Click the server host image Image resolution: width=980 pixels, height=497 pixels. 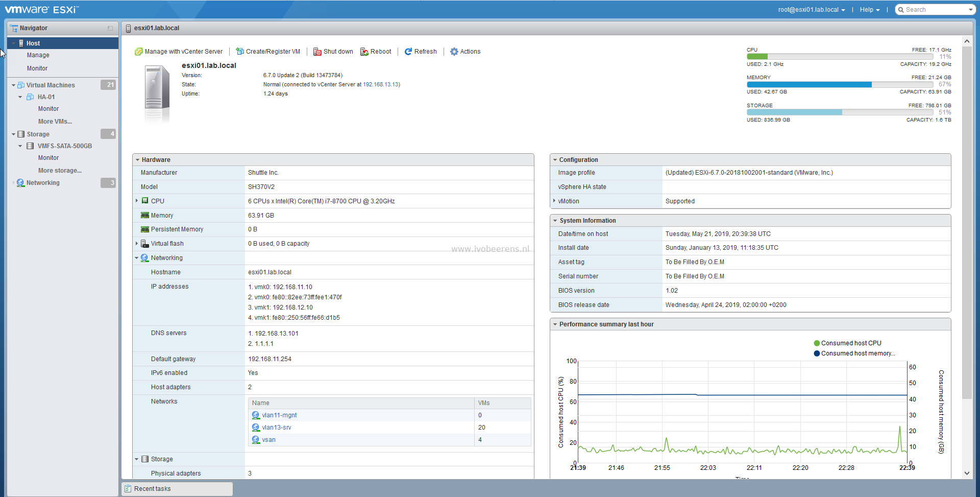tap(157, 93)
